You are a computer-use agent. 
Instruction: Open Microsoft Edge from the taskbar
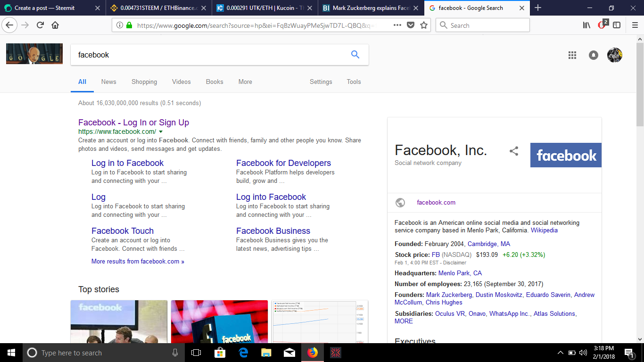(243, 353)
